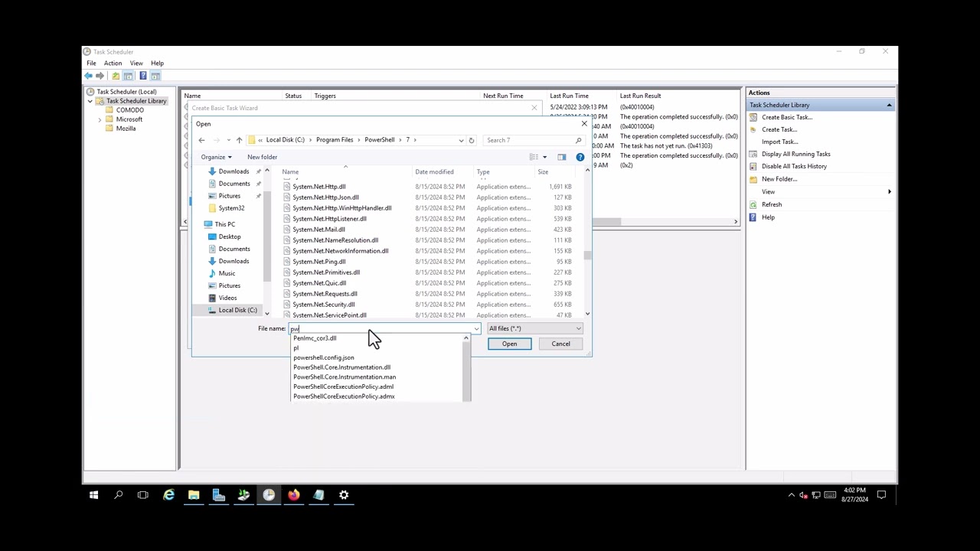Open Settings gear from taskbar
This screenshot has width=980, height=551.
[344, 495]
